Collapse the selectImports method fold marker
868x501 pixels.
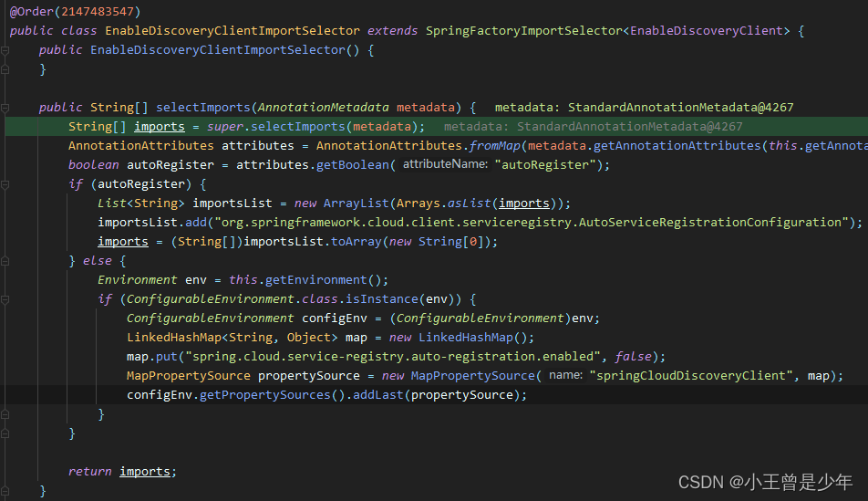coord(5,108)
